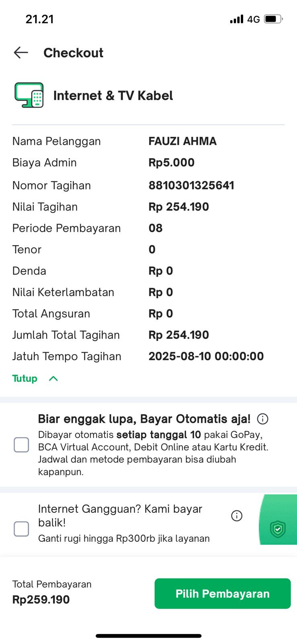Tap the bottom home indicator bar
This screenshot has height=644, width=297.
(x=148, y=636)
